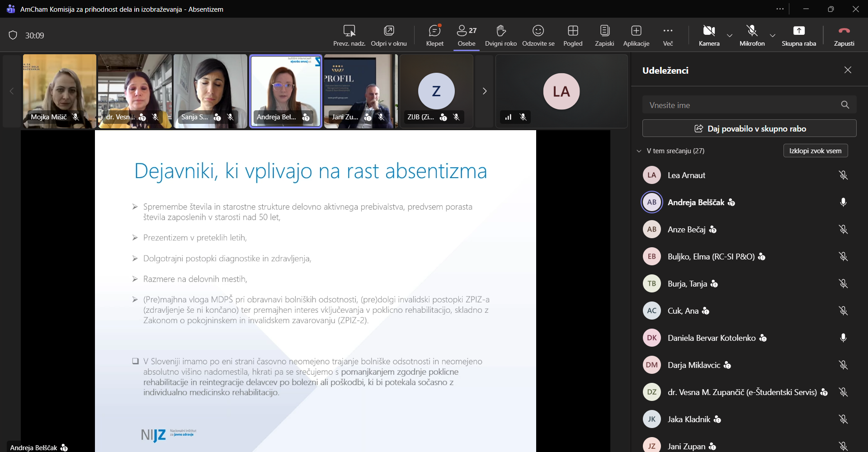Expand the Mikrofon options dropdown arrow
Image resolution: width=868 pixels, height=452 pixels.
pyautogui.click(x=773, y=35)
